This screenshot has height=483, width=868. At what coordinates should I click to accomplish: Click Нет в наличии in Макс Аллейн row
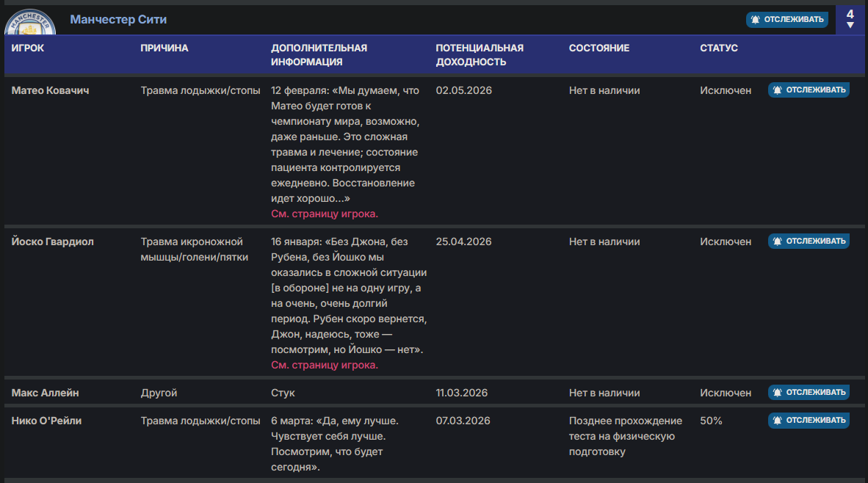604,393
